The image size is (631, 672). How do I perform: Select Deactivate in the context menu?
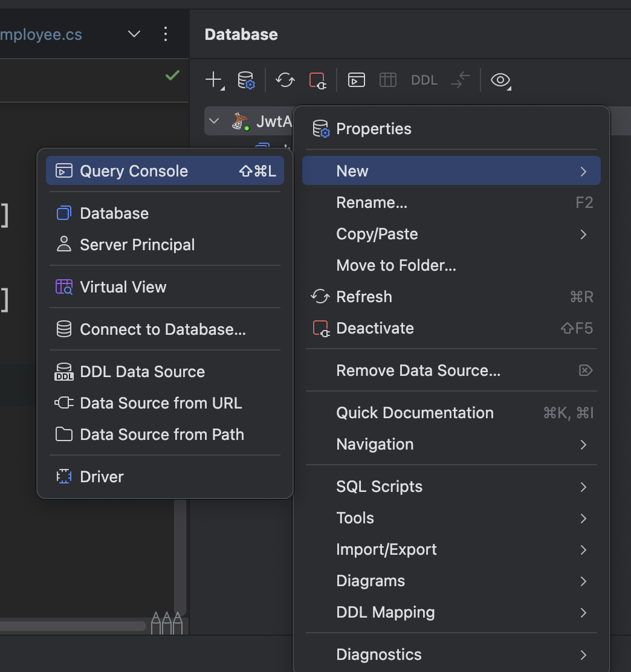click(375, 328)
